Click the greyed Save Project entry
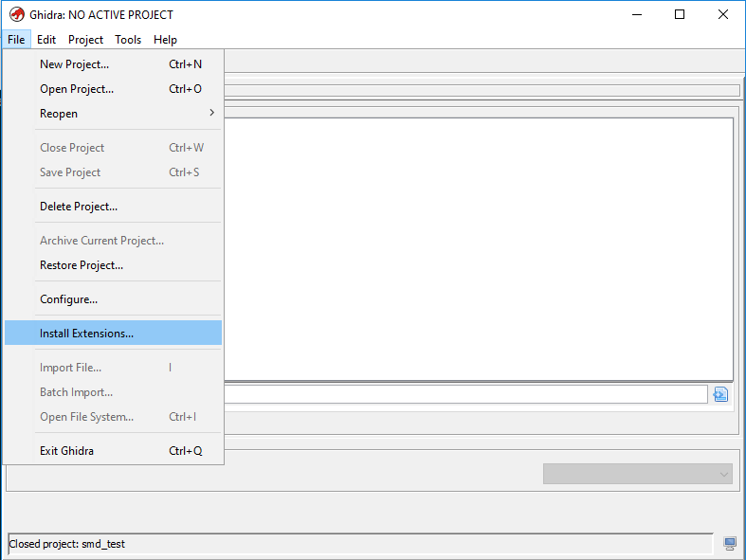746x560 pixels. click(x=113, y=172)
